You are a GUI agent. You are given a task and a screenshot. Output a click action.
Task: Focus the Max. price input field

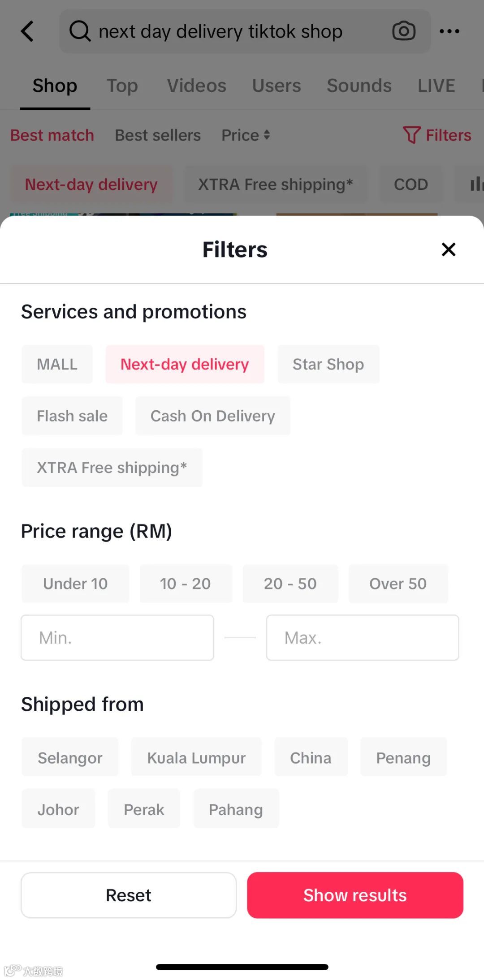point(363,637)
